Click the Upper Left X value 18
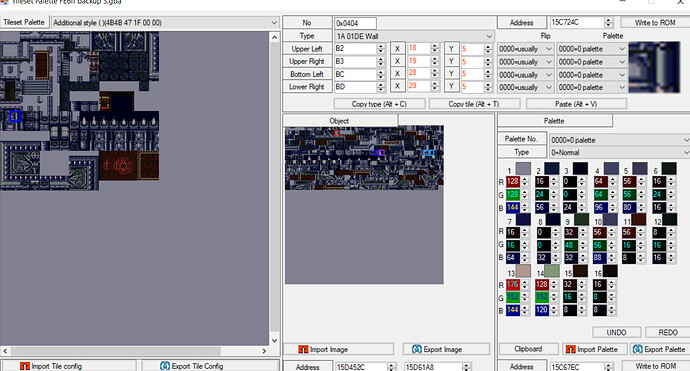This screenshot has width=690, height=371. click(418, 48)
